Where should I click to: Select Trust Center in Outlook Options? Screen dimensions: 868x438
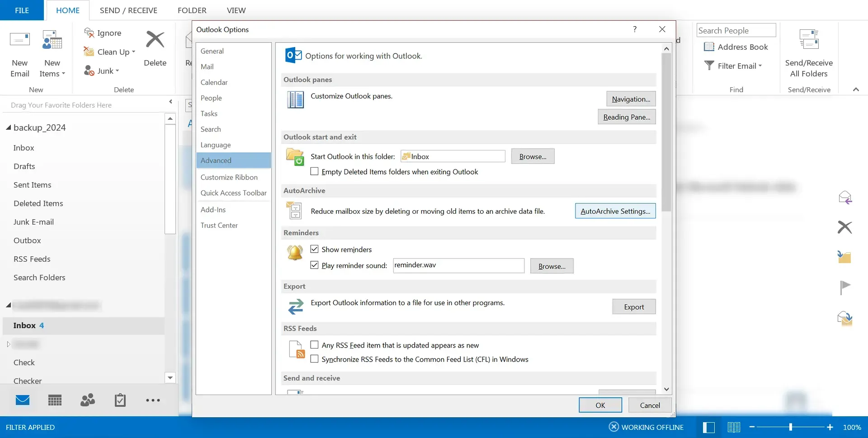pos(234,225)
